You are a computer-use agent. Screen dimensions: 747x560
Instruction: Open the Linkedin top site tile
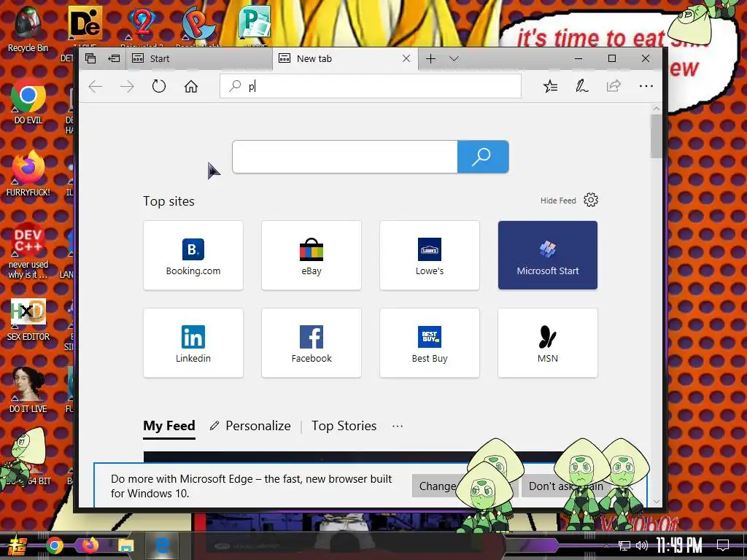pos(193,343)
